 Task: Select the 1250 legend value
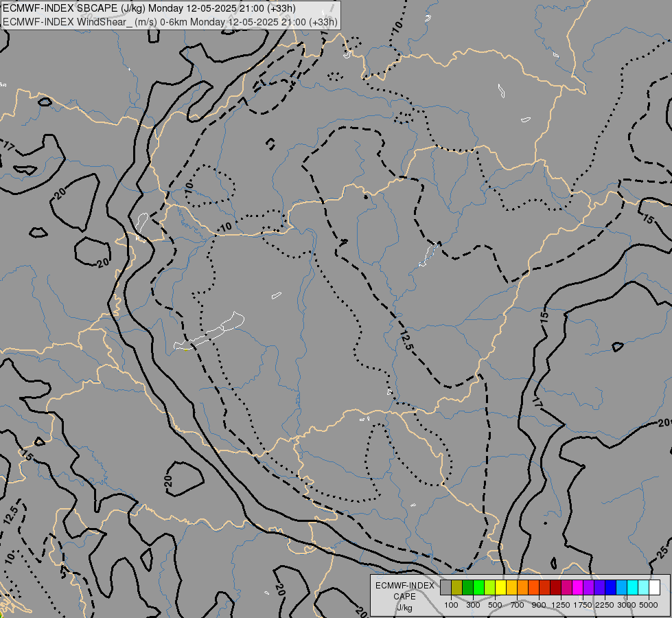[561, 605]
